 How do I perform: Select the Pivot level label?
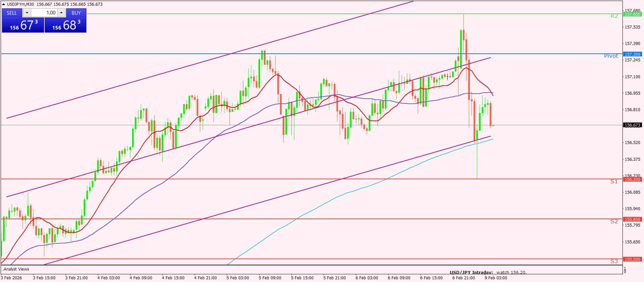(611, 56)
